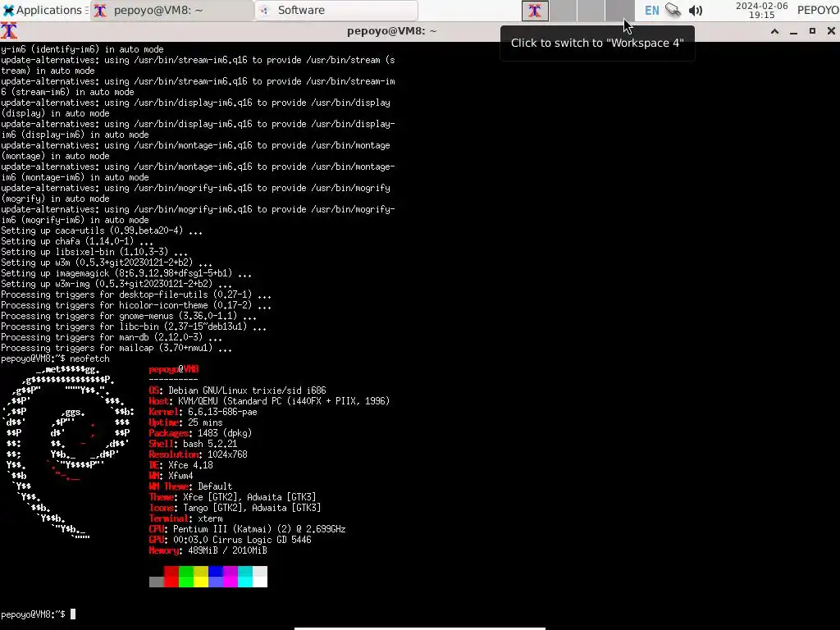
Task: Click the 'CPU: Pentium III (Katmai)' line
Action: (248, 529)
